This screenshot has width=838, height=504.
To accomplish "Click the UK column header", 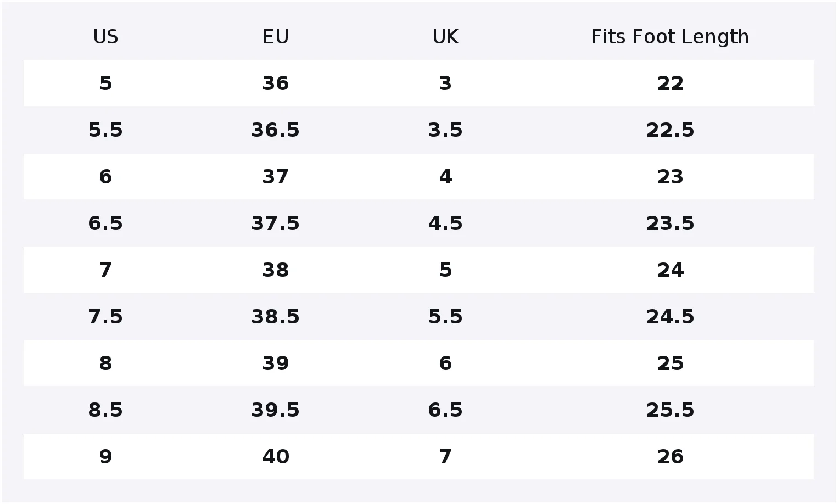I will [445, 37].
